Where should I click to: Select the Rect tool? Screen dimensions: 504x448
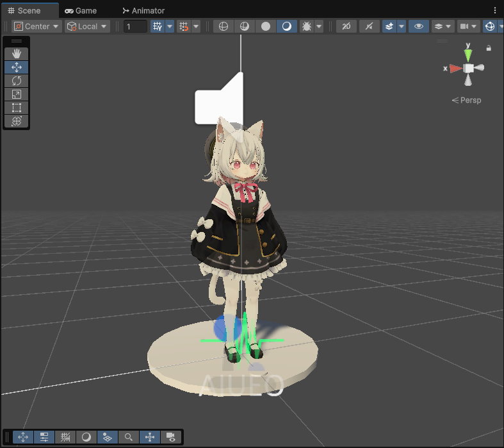[x=17, y=108]
